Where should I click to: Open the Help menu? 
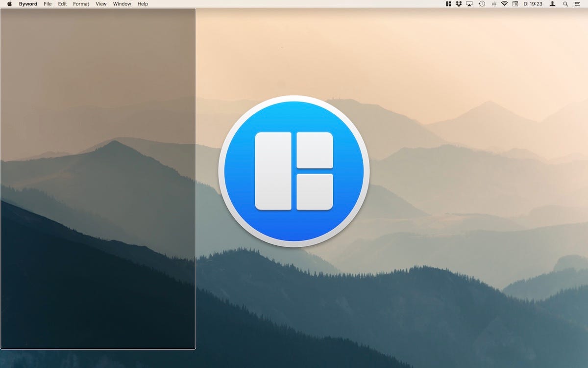coord(143,4)
